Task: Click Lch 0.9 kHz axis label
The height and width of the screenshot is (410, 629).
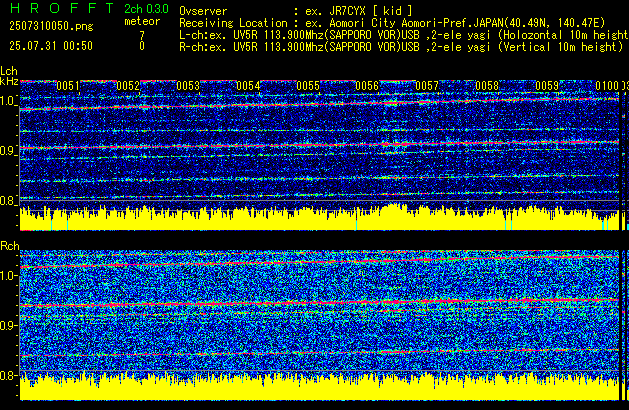Action: pos(8,151)
